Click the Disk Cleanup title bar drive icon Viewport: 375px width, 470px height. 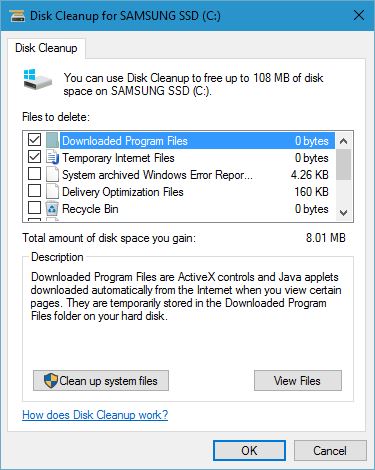[17, 16]
